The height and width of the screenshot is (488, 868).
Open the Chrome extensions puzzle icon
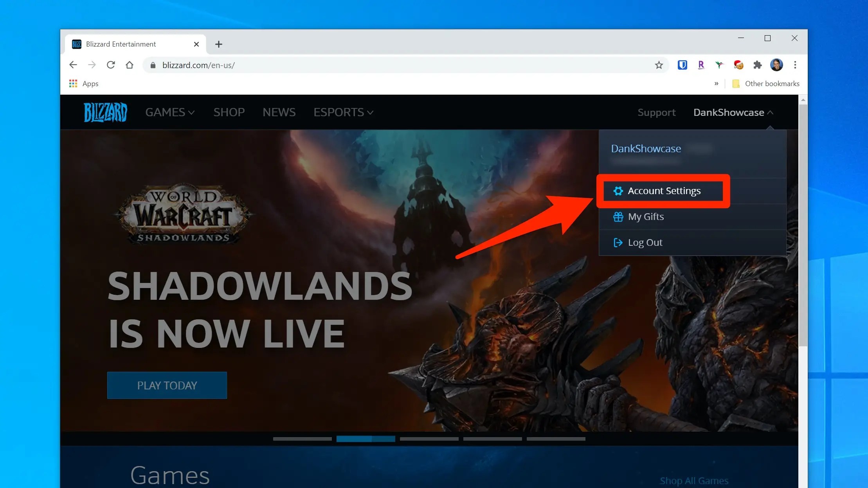coord(757,65)
